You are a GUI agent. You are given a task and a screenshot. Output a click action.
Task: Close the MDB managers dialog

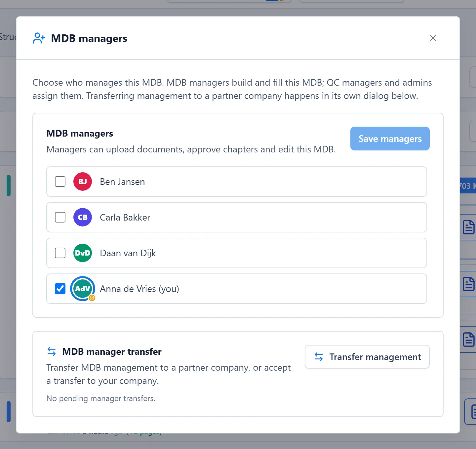coord(433,38)
